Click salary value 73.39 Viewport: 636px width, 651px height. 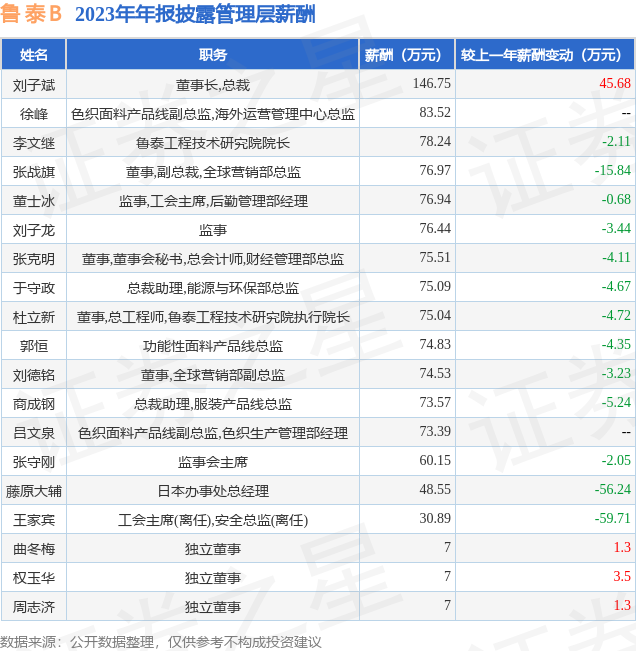click(x=435, y=431)
